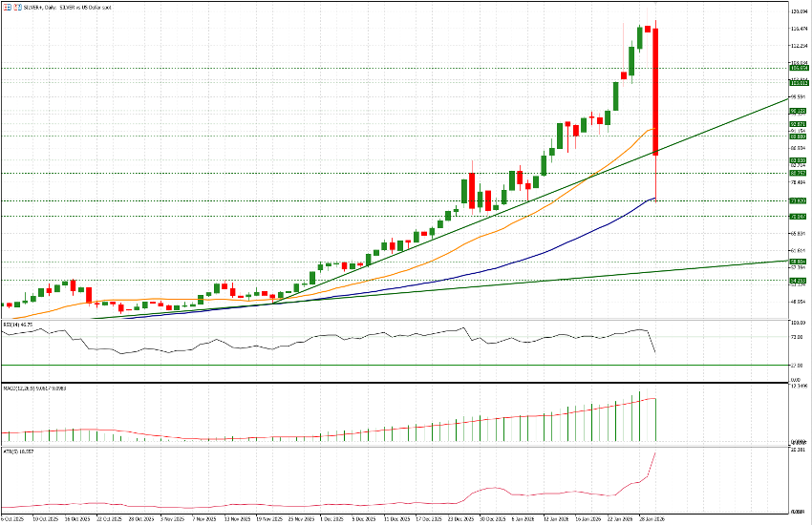Click the RSI(14) indicator label
812x525 pixels.
[19, 325]
